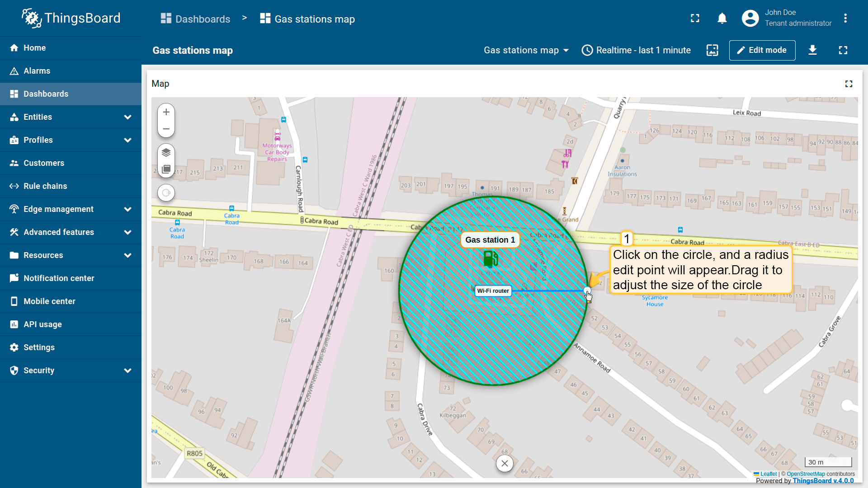Click the dashboard image/screenshot icon
The image size is (868, 488).
[712, 50]
